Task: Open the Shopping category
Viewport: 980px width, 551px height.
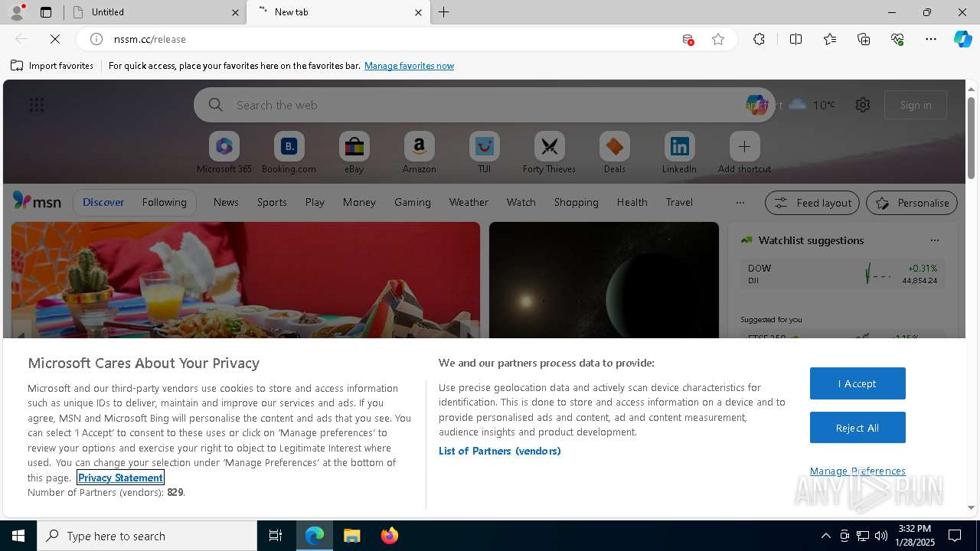Action: (x=576, y=202)
